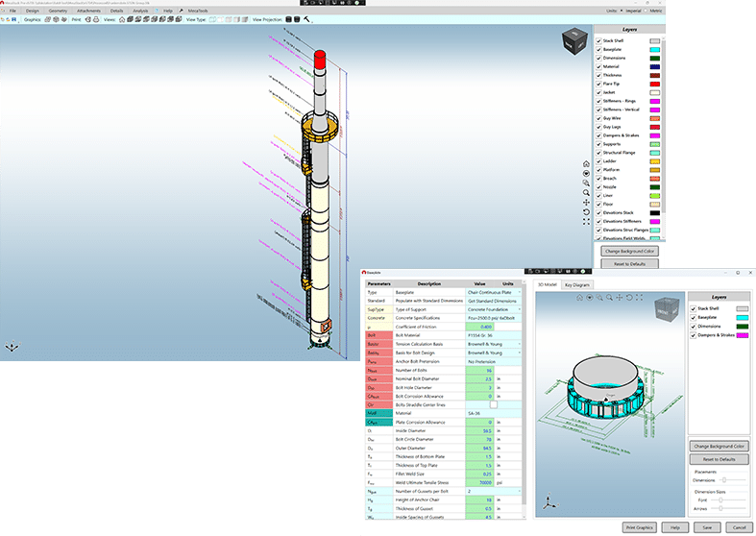Toggle Platform layer checkbox
Screen dimensions: 756x536
(x=598, y=170)
